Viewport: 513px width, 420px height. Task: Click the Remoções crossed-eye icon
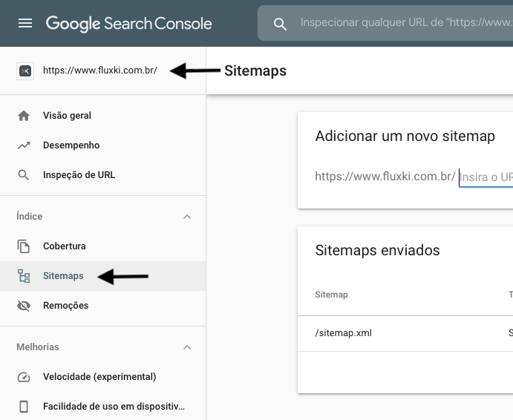24,306
